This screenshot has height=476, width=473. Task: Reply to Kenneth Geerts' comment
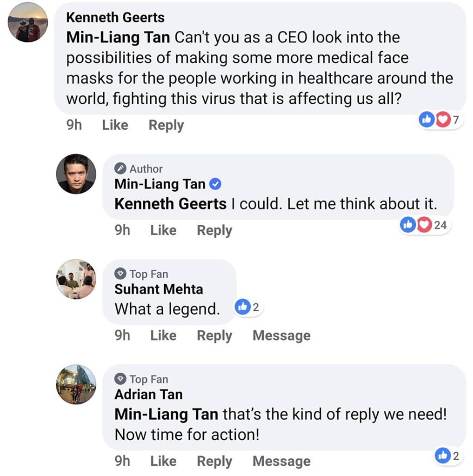(166, 125)
